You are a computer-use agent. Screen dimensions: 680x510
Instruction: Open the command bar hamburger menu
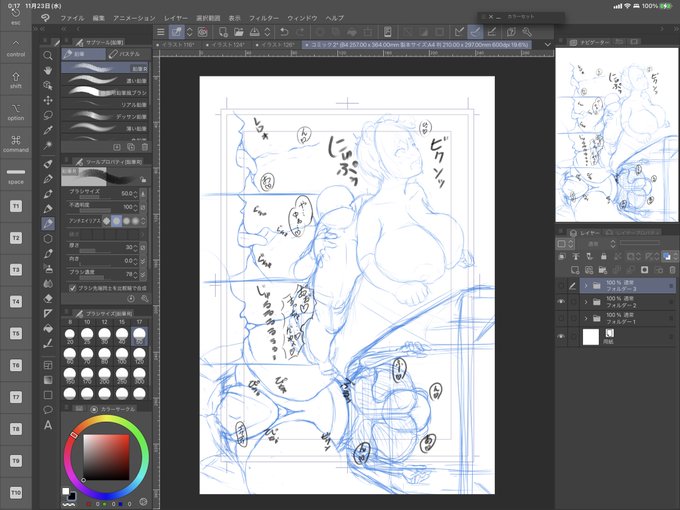[x=160, y=32]
